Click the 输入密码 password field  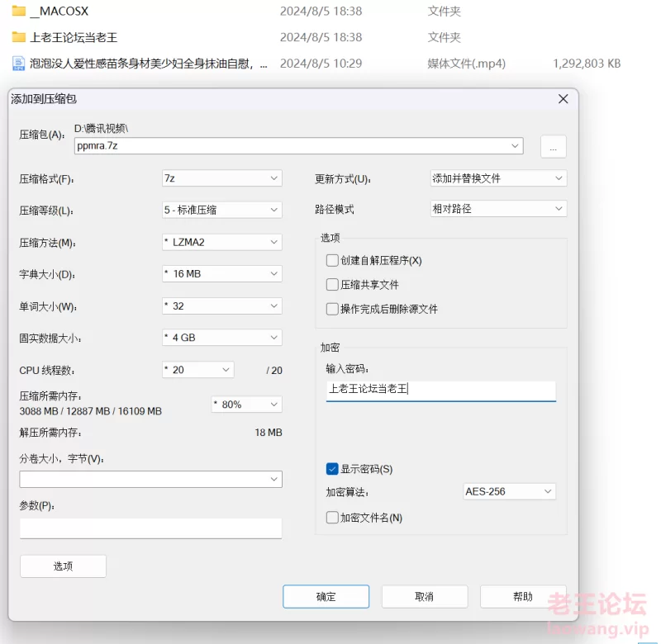click(441, 391)
